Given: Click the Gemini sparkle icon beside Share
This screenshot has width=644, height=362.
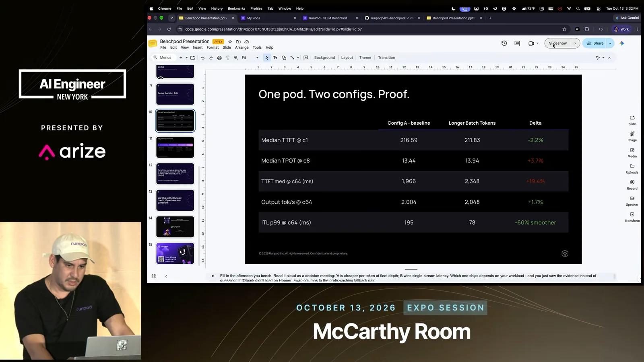Looking at the screenshot, I should (x=622, y=43).
